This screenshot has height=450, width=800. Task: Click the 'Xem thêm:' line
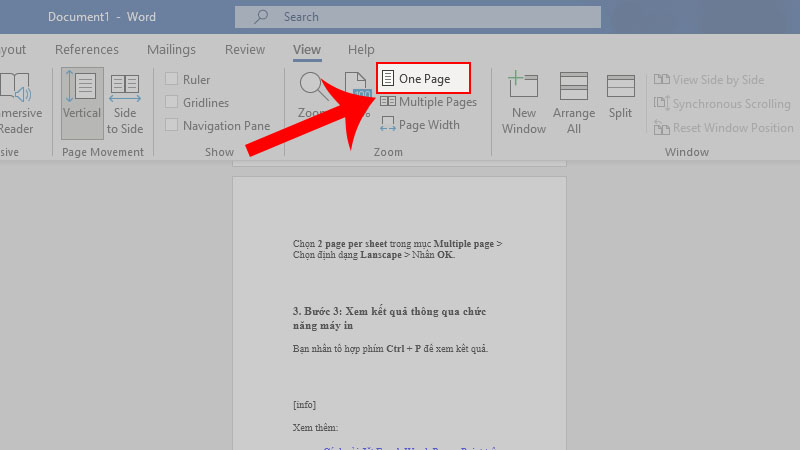point(315,428)
